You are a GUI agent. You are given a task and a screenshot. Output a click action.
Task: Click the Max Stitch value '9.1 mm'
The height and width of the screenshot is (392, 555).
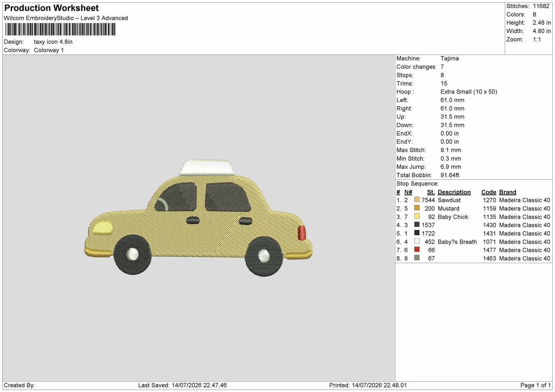point(451,150)
